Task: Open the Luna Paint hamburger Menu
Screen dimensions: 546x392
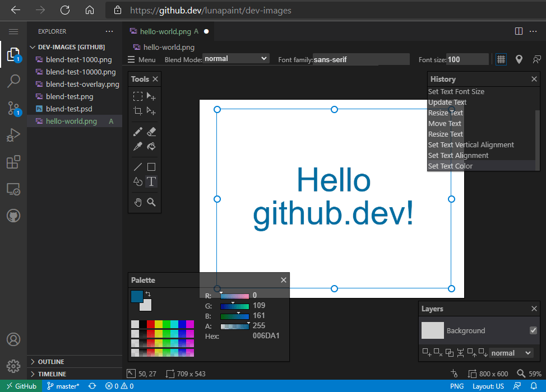Action: tap(142, 59)
